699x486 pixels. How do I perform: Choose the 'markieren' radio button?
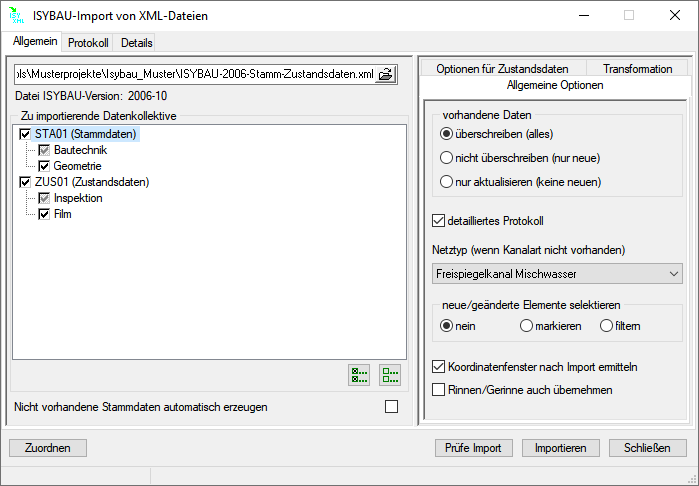[526, 326]
